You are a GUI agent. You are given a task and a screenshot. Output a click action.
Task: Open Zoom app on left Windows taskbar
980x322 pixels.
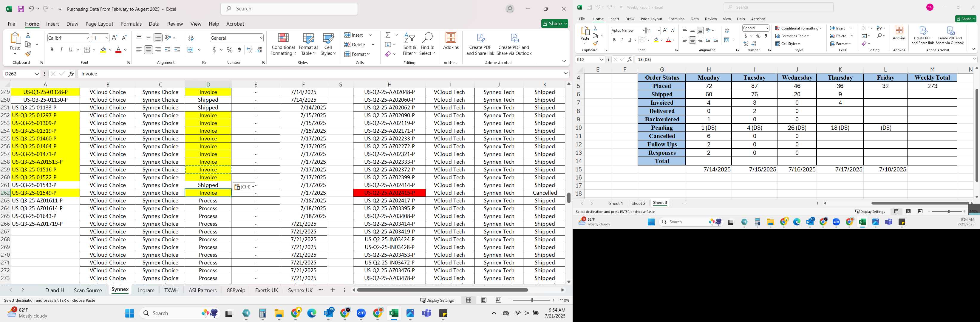(361, 313)
